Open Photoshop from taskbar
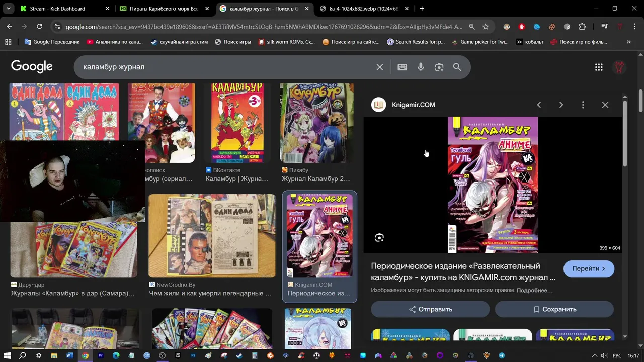 point(193,355)
